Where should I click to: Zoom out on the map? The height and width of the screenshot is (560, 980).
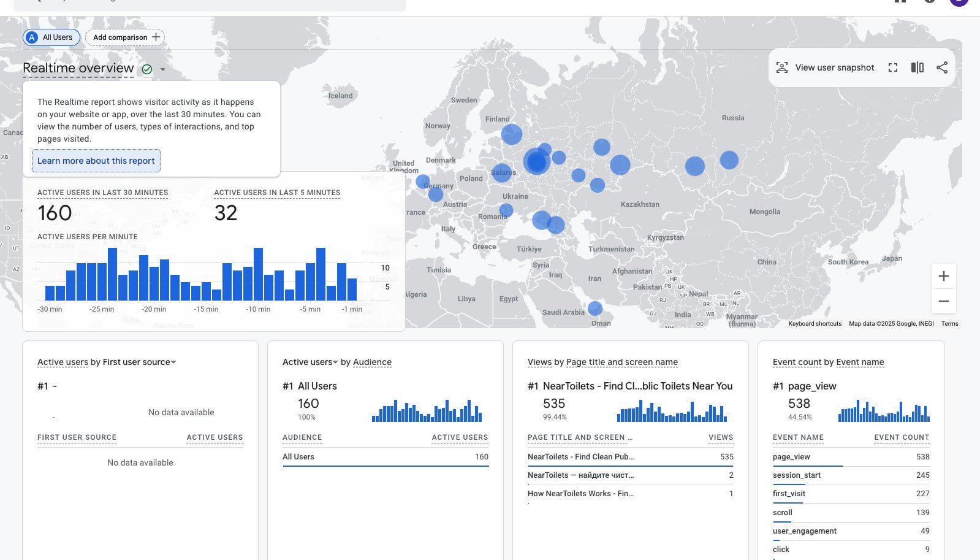point(944,301)
